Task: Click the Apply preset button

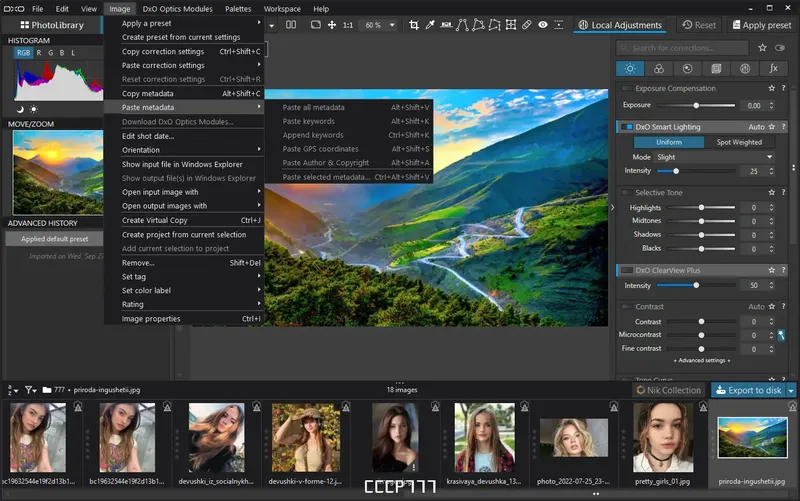Action: click(x=761, y=25)
